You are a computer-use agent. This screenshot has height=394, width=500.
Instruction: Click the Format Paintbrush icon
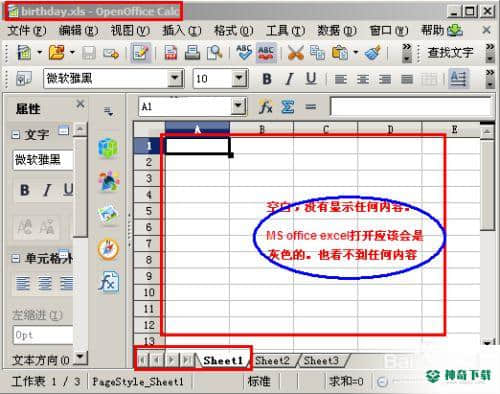(x=373, y=53)
